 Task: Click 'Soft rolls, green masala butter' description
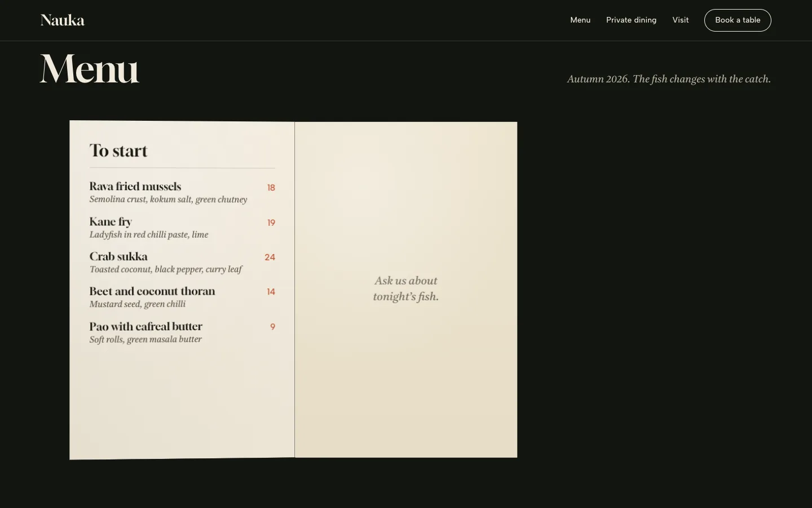[145, 339]
